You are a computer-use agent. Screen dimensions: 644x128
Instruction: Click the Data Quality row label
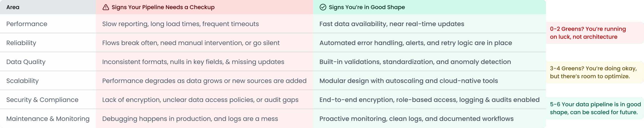click(26, 62)
